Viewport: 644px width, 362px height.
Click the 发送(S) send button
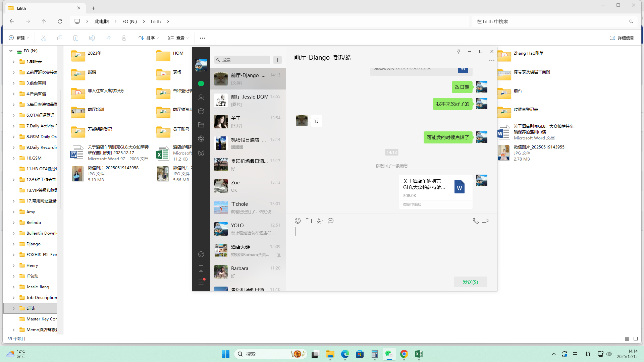470,282
